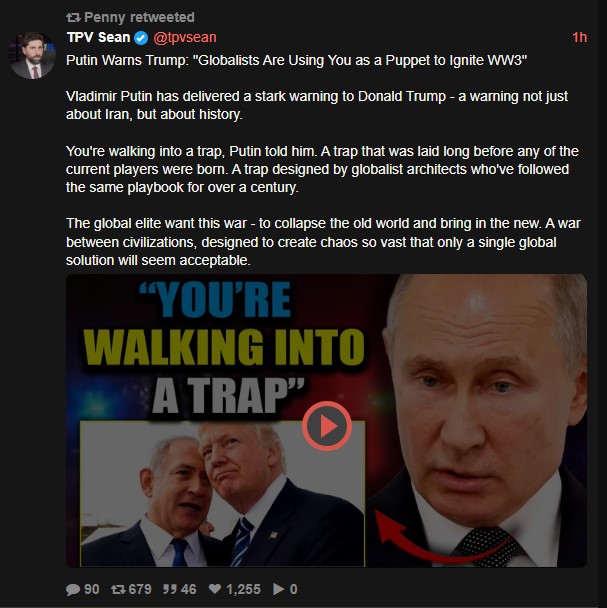Open the @tpvsean handle link
Viewport: 607px width, 608px height.
pyautogui.click(x=185, y=37)
